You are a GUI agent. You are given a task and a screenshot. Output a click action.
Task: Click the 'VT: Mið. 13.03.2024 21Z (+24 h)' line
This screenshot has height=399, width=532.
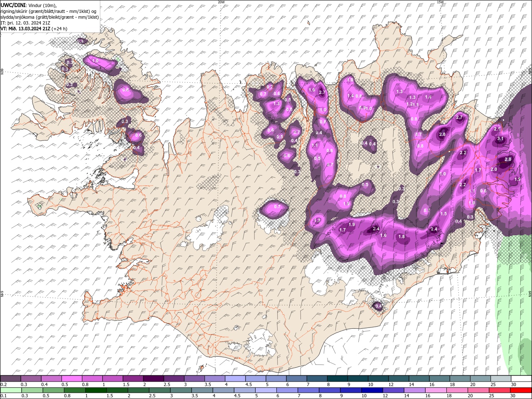tap(34, 29)
